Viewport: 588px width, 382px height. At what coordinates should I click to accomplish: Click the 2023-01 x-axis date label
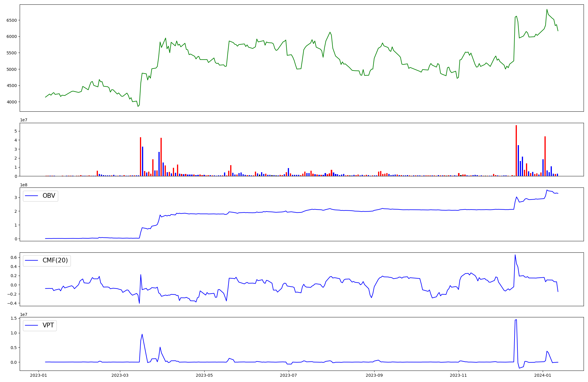pos(39,375)
